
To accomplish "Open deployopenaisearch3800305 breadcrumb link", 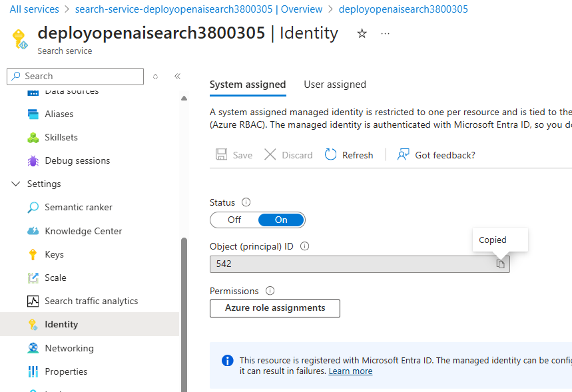I will click(x=403, y=9).
